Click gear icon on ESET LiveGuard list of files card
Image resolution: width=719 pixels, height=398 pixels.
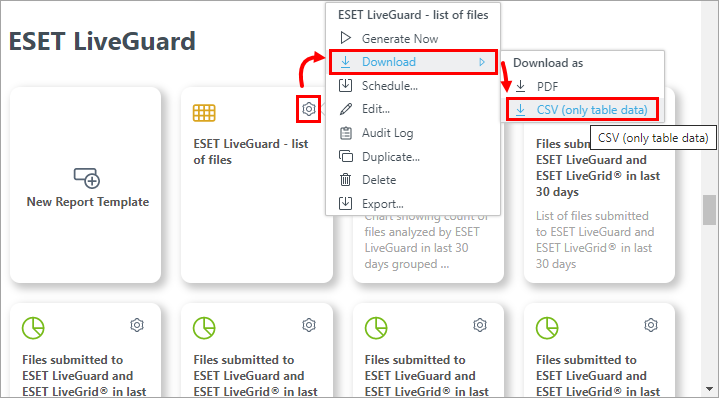[x=309, y=109]
